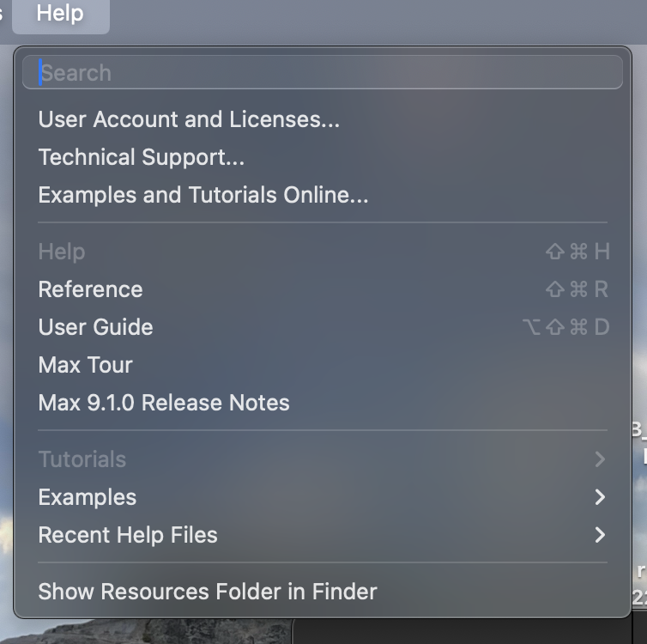The height and width of the screenshot is (644, 647).
Task: Expand the Examples submenu arrow
Action: 600,497
